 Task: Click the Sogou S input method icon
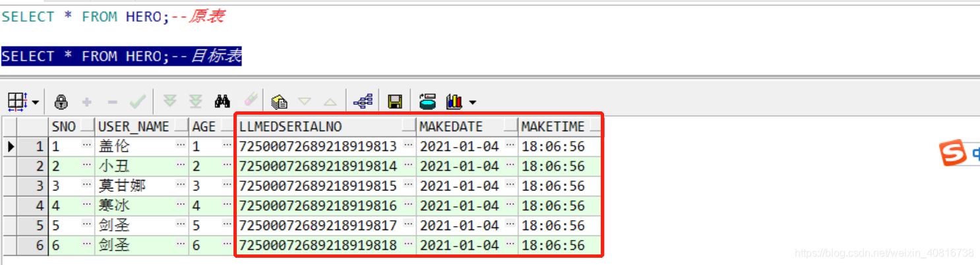tap(952, 154)
